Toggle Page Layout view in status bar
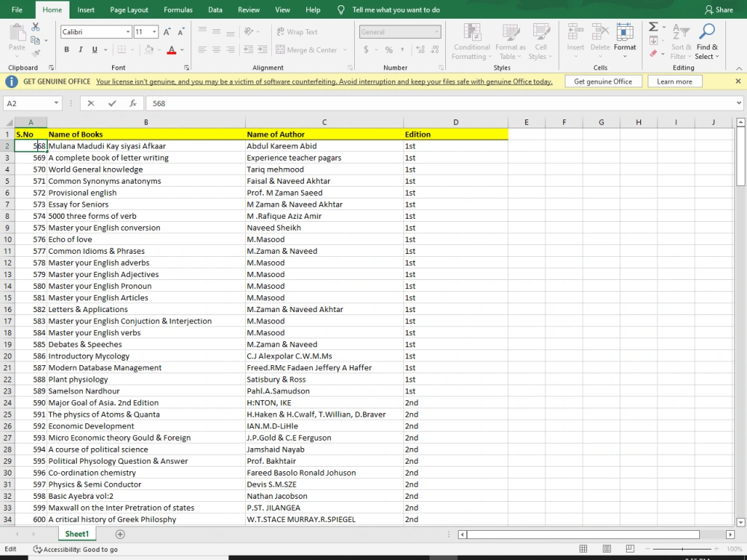 607,549
